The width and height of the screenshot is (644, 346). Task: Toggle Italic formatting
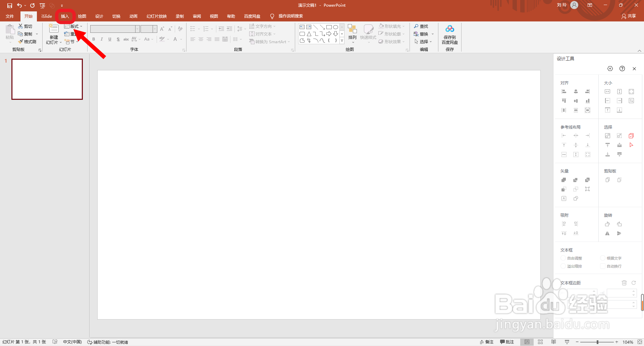point(102,39)
